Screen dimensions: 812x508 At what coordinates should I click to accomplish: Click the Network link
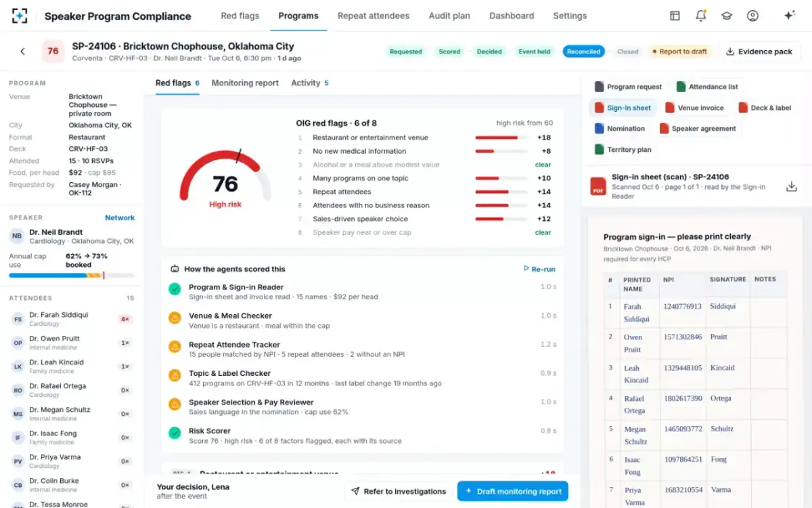click(x=120, y=217)
